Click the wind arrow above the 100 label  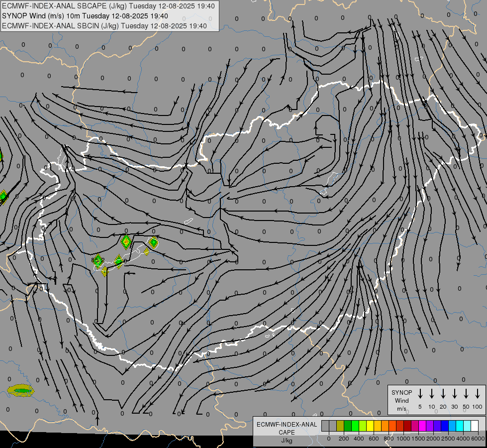pos(478,394)
